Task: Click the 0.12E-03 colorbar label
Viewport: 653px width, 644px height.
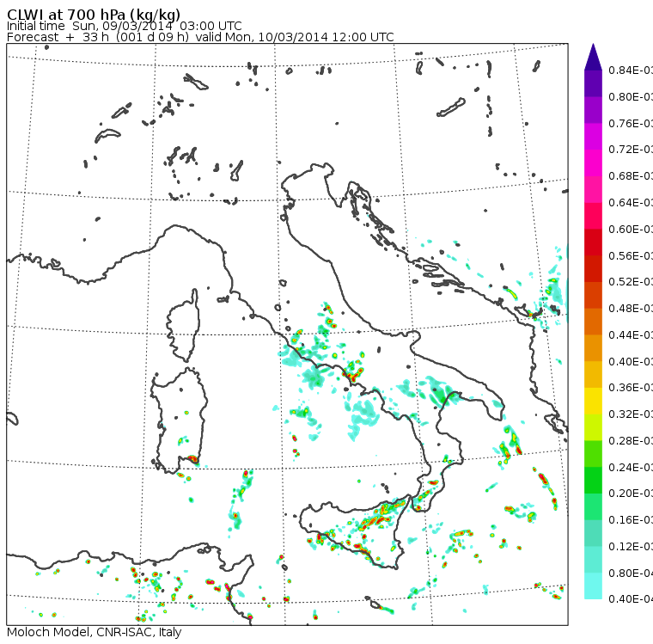Action: tap(631, 546)
